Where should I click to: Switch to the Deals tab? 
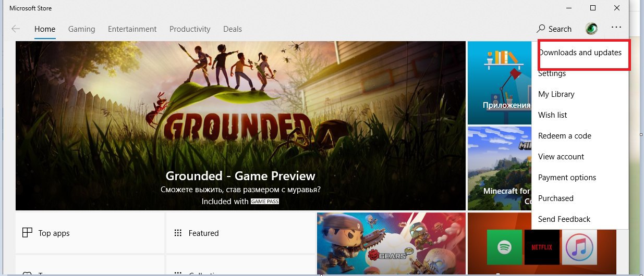(233, 29)
